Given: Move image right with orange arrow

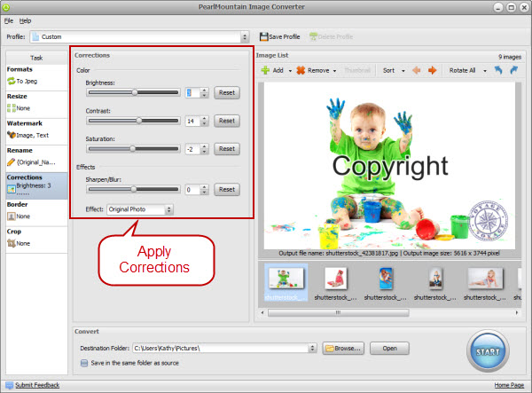Looking at the screenshot, I should (x=433, y=70).
